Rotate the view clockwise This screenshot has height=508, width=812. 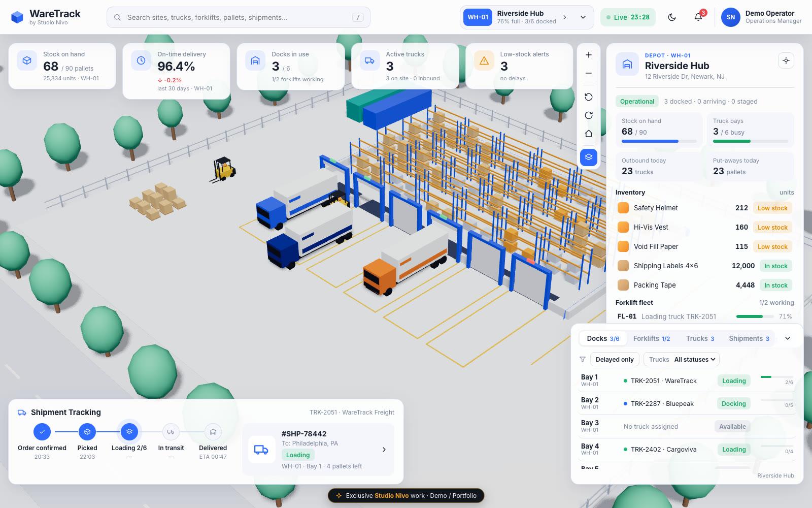click(x=589, y=115)
